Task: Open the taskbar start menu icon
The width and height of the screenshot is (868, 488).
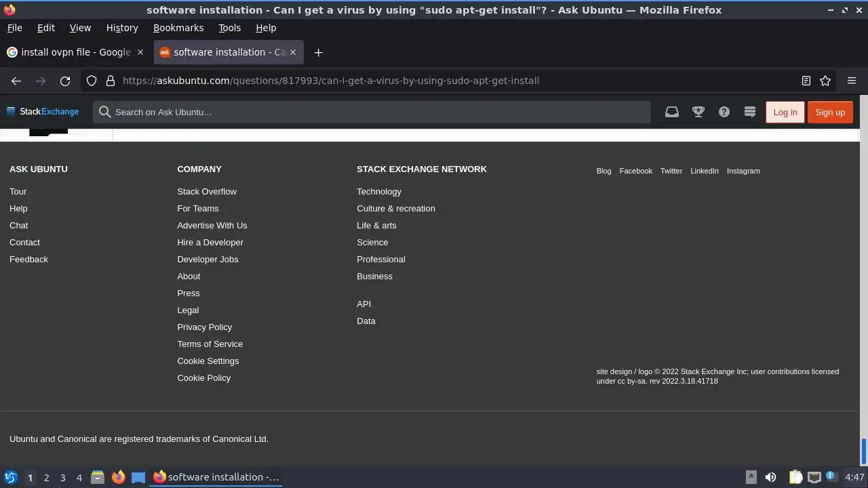Action: click(x=11, y=477)
